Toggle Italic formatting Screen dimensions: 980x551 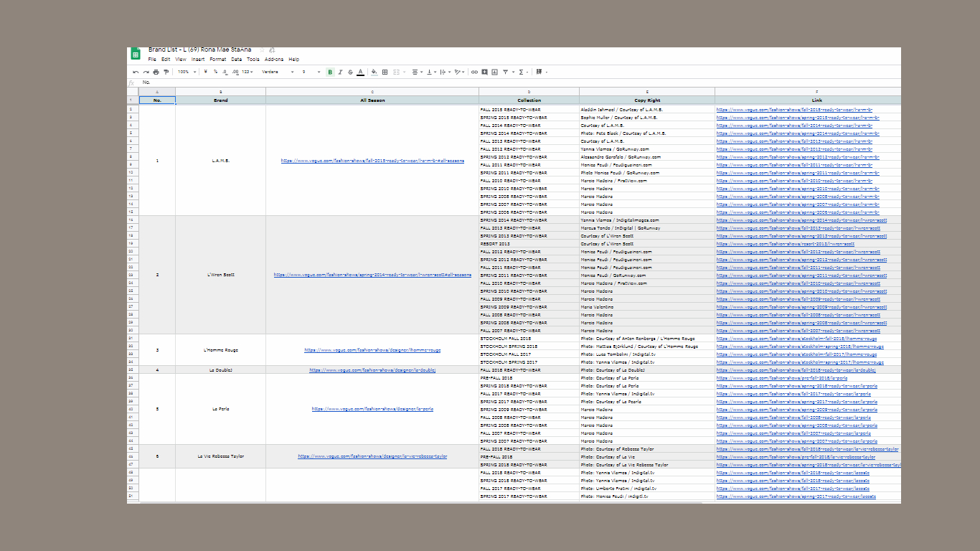[340, 72]
